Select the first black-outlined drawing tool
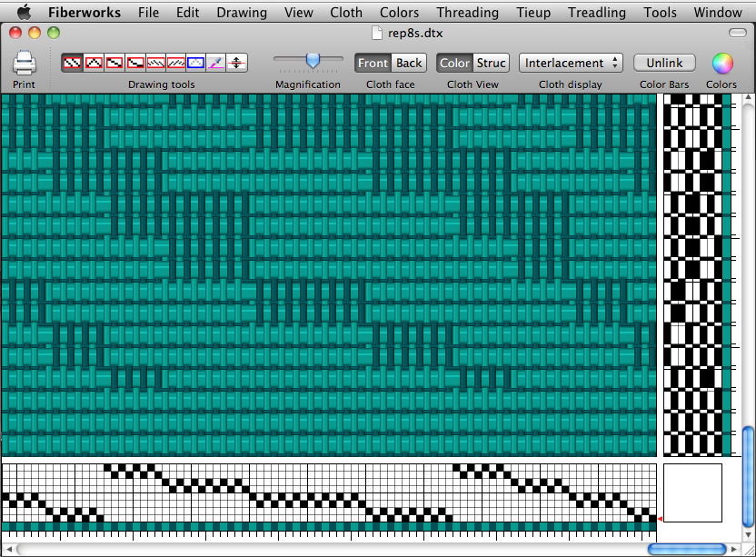 (71, 63)
